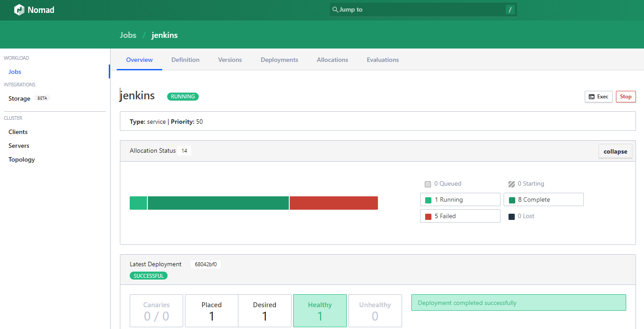Screen dimensions: 644x329
Task: Stop the jenkins job
Action: tap(626, 97)
